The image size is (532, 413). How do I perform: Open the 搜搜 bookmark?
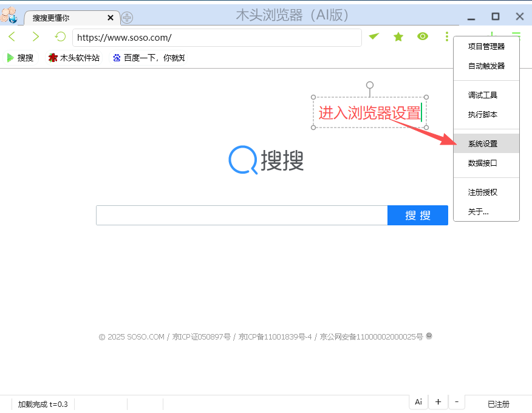(x=21, y=58)
